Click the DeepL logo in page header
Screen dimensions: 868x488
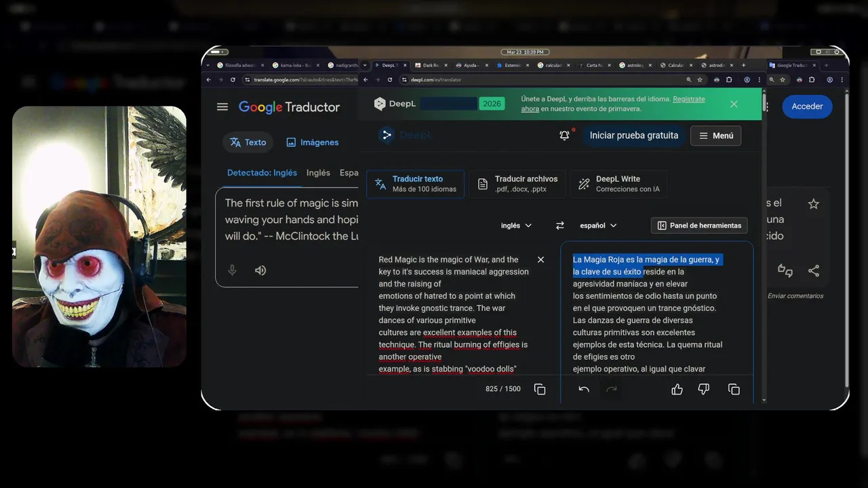click(x=405, y=135)
